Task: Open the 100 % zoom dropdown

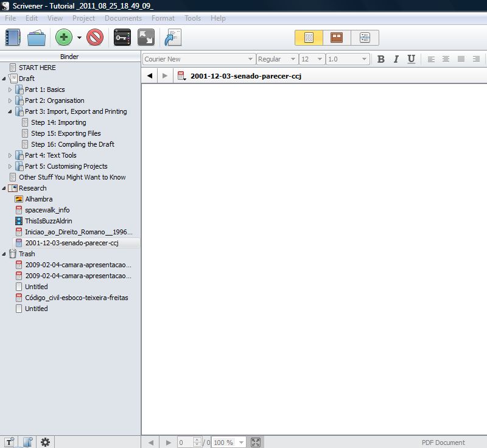Action: tap(229, 443)
